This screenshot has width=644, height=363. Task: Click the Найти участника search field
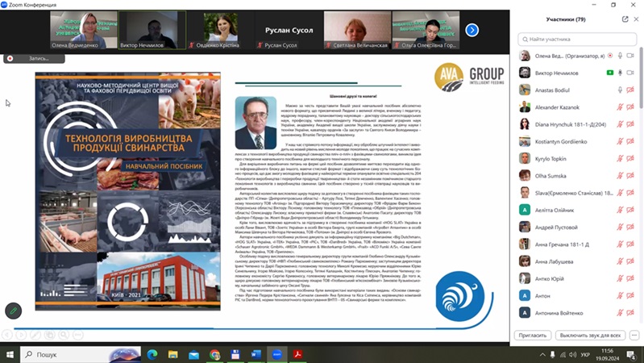tap(576, 38)
